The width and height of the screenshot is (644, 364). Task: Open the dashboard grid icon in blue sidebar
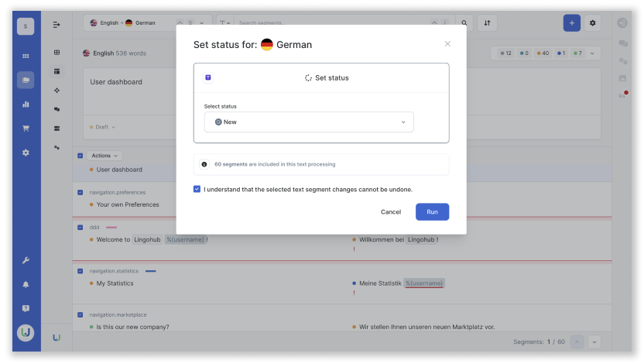click(x=26, y=56)
